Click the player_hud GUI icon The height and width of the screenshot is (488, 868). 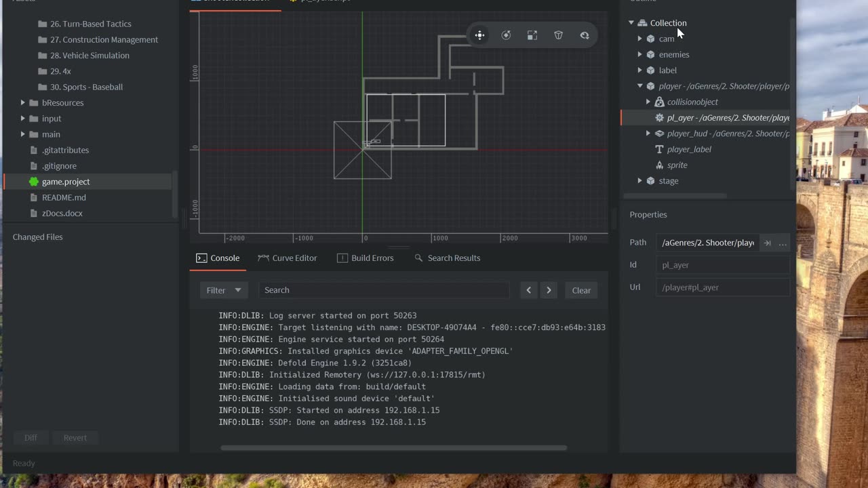point(659,134)
